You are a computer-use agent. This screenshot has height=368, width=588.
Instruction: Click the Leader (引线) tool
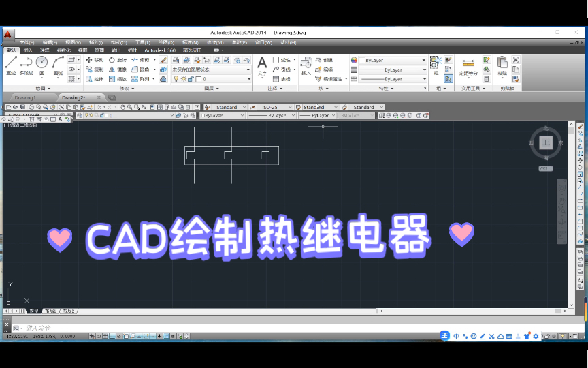pos(282,70)
